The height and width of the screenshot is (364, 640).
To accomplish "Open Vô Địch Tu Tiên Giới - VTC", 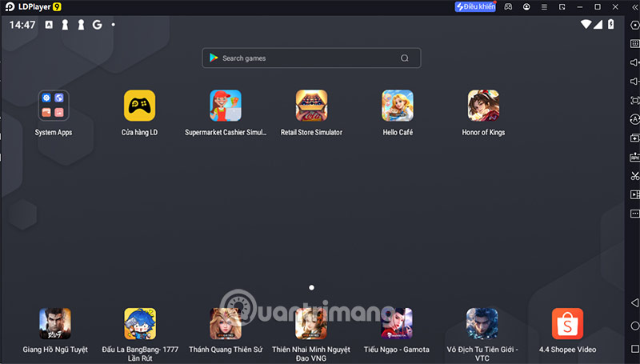I will click(482, 324).
